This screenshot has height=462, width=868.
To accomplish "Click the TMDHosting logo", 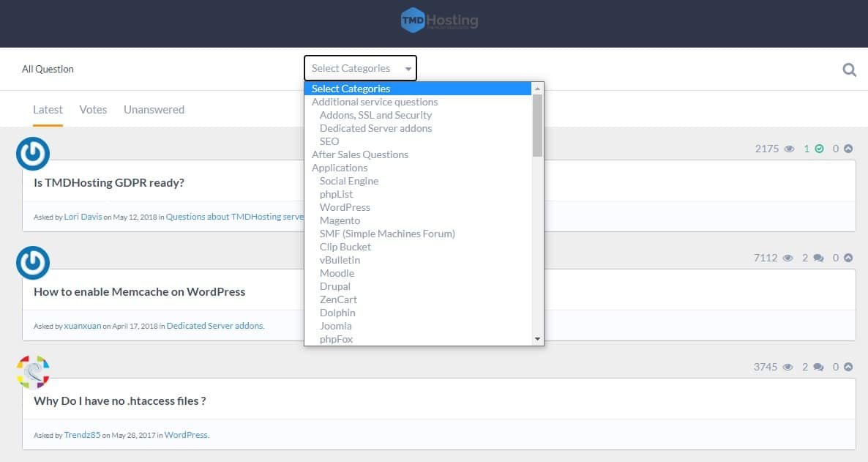I will coord(440,21).
